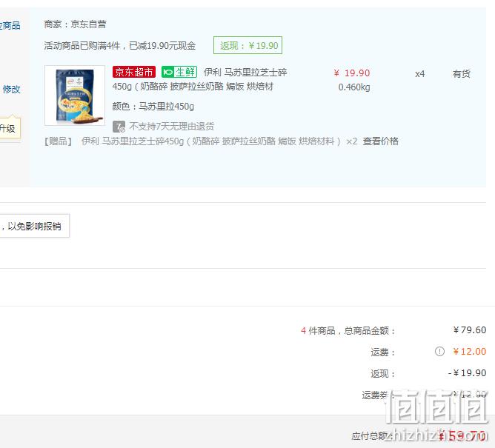Click 活动商品已购满4件 promotion text

[119, 46]
